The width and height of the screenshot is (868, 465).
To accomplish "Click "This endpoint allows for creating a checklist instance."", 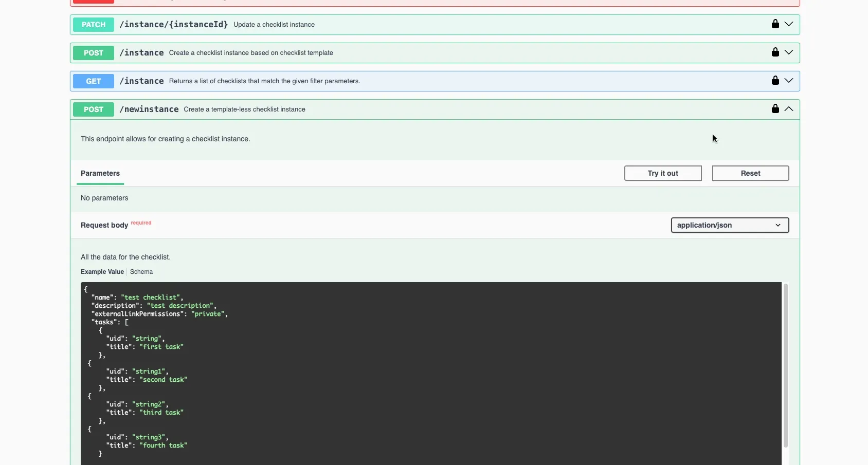I will 166,139.
